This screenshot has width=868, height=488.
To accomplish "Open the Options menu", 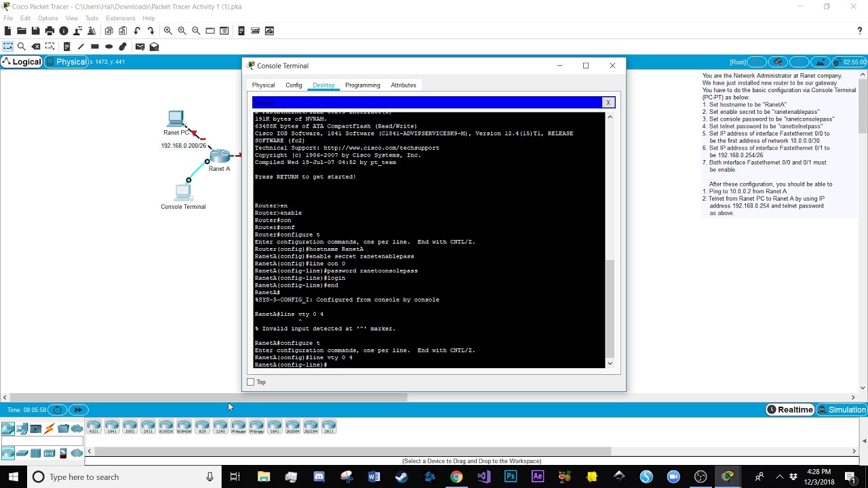I will pos(48,18).
